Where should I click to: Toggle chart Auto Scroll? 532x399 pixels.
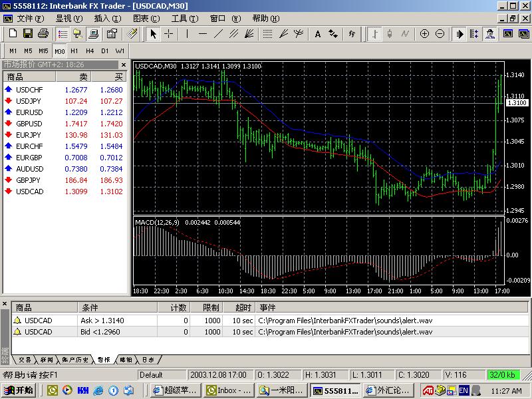459,34
